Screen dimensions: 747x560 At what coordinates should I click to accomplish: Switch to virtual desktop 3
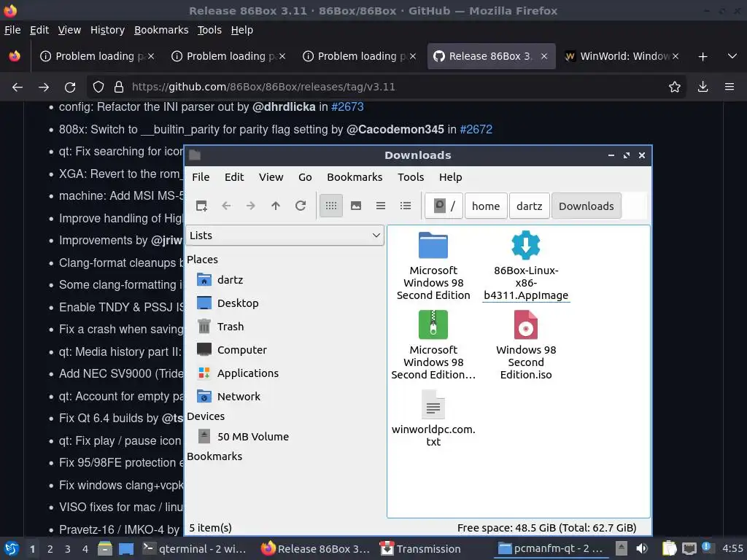[67, 549]
